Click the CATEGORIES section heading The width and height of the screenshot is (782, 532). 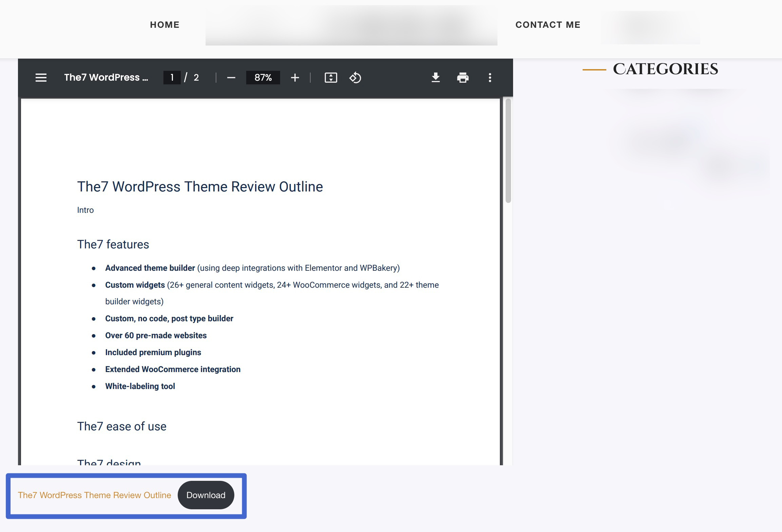[666, 69]
